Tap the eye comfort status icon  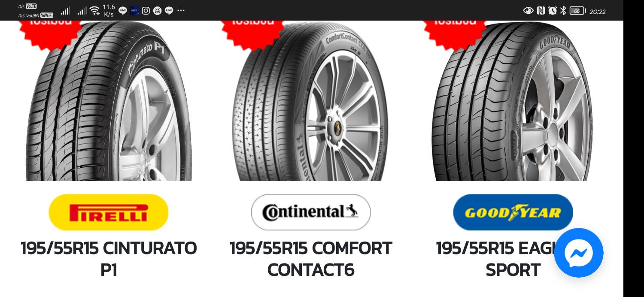(529, 11)
